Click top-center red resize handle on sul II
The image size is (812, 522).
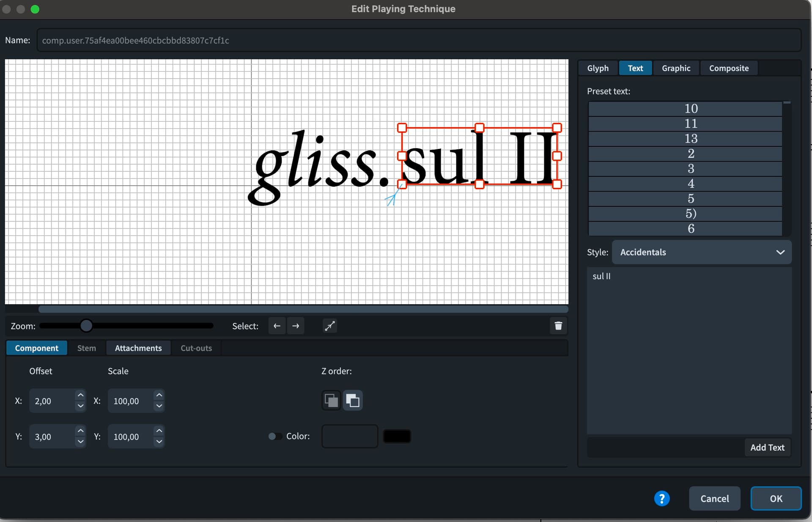479,128
